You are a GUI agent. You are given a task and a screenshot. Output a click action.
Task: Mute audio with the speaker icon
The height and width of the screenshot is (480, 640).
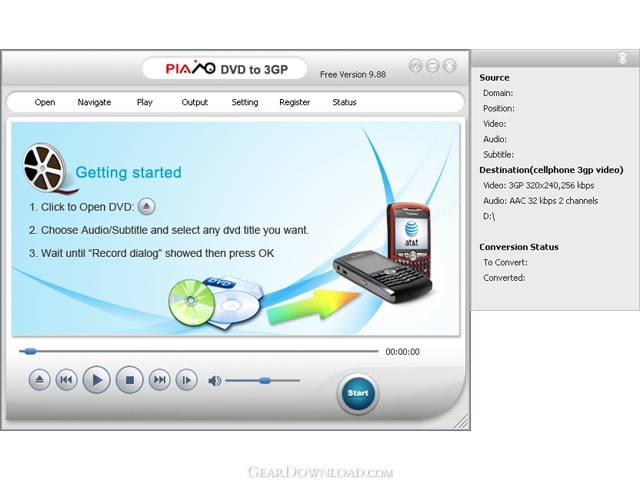(215, 381)
